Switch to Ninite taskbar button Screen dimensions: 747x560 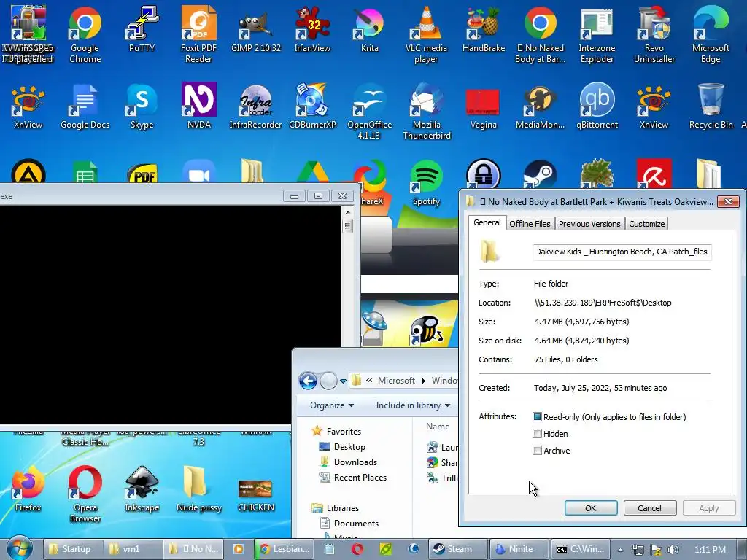[x=519, y=549]
